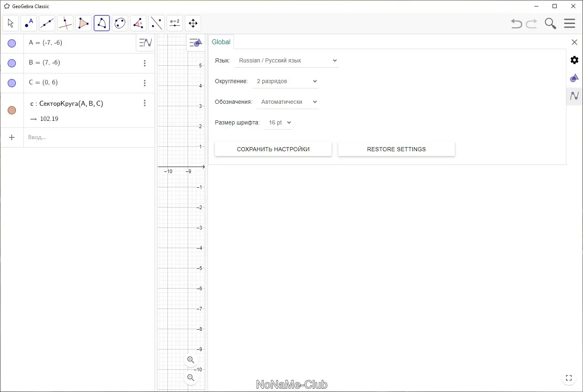Redo the last undone action
This screenshot has width=583, height=392.
tap(532, 24)
